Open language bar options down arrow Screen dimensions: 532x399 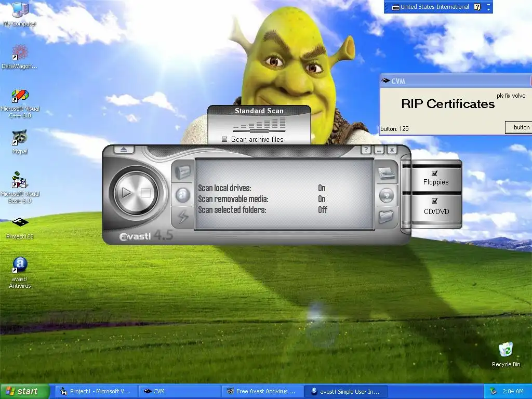(488, 9)
